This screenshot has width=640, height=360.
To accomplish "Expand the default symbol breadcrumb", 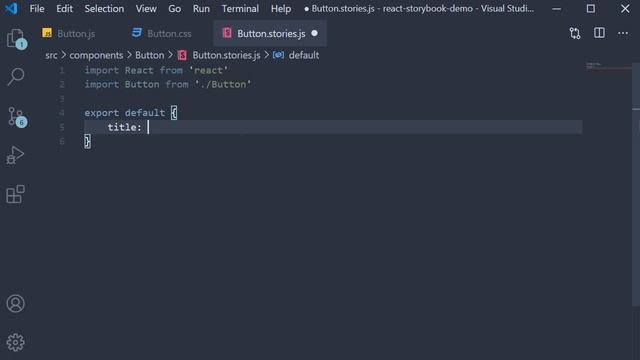I will coord(304,55).
